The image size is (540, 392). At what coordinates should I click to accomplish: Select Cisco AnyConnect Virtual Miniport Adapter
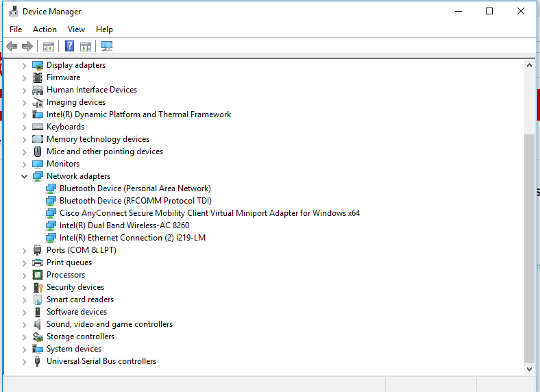[210, 213]
